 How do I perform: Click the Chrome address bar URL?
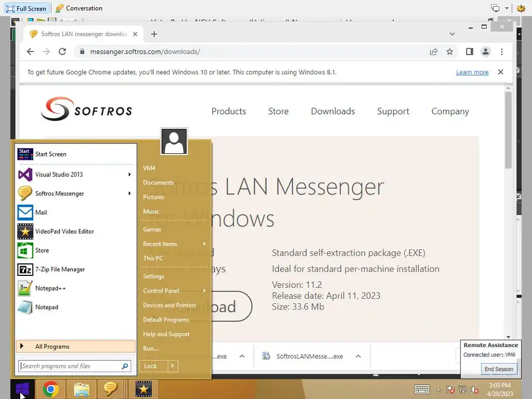145,51
